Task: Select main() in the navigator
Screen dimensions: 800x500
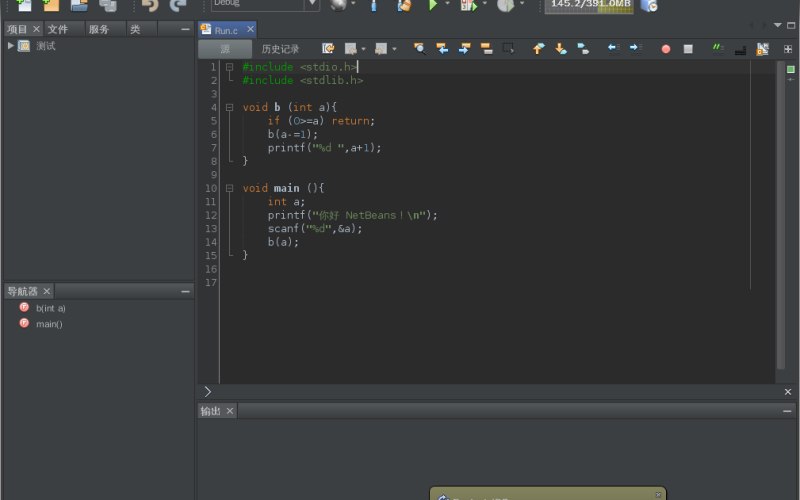Action: tap(49, 324)
